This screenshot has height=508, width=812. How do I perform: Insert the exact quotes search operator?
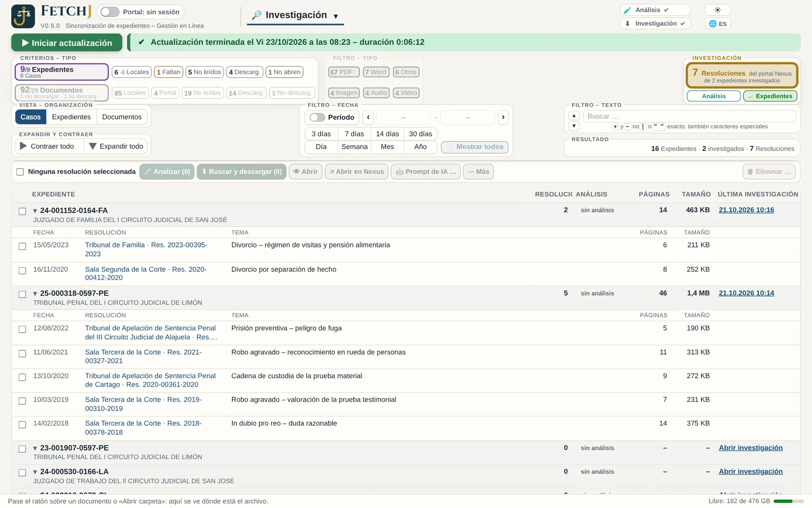659,126
